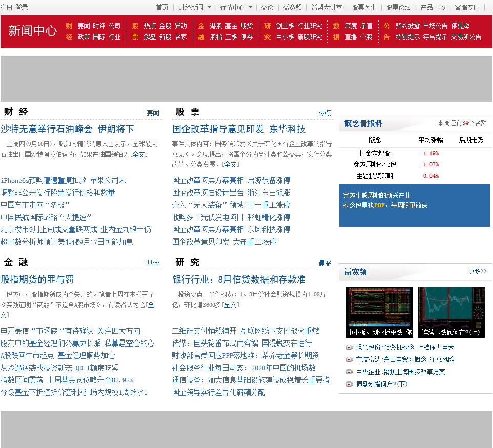Click the 热点 link beside 股票 heading
The height and width of the screenshot is (448, 493).
325,113
